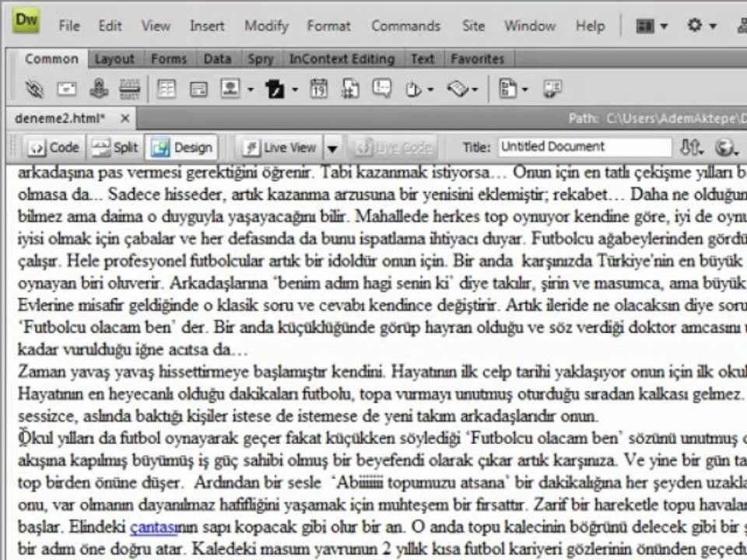Click the Images insert icon
This screenshot has width=747, height=560.
230,89
